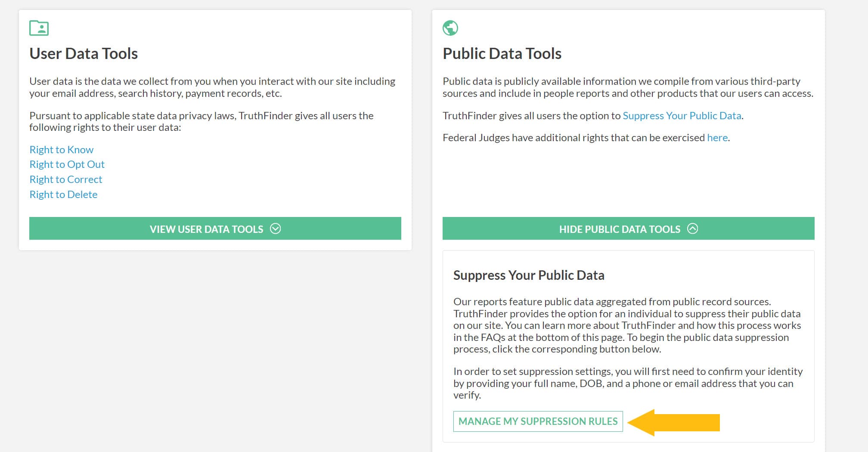Open the Right to Opt Out link
This screenshot has height=452, width=868.
[67, 164]
